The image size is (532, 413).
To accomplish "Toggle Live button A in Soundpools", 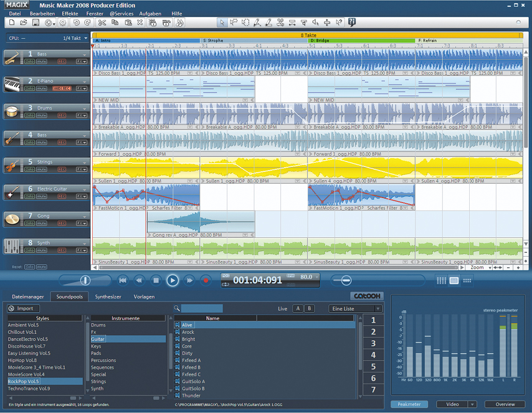I will 298,308.
